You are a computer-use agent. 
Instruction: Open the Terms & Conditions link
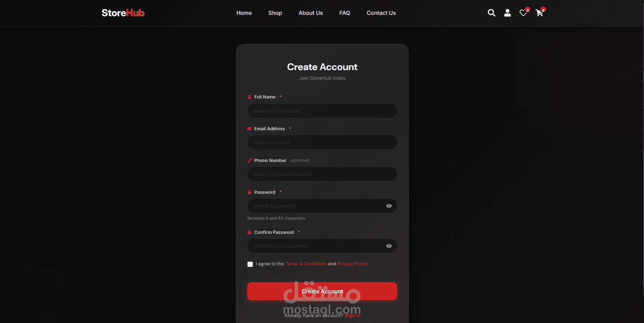(x=306, y=264)
